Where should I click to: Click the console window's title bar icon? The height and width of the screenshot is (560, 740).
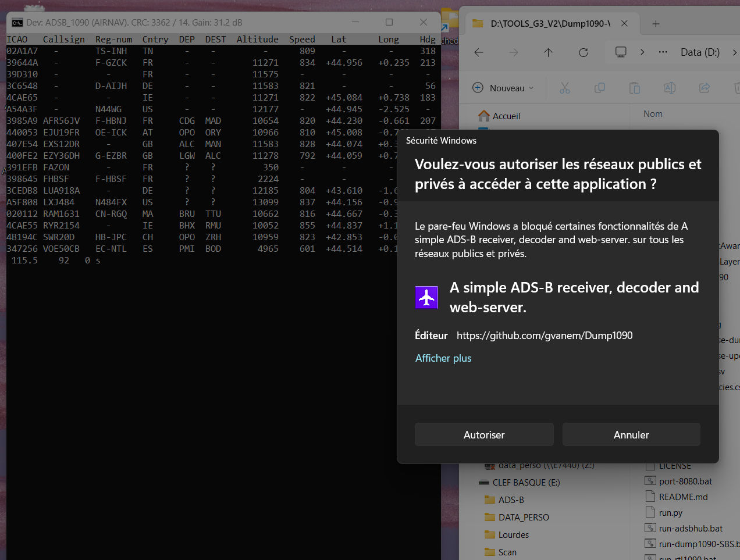coord(17,23)
